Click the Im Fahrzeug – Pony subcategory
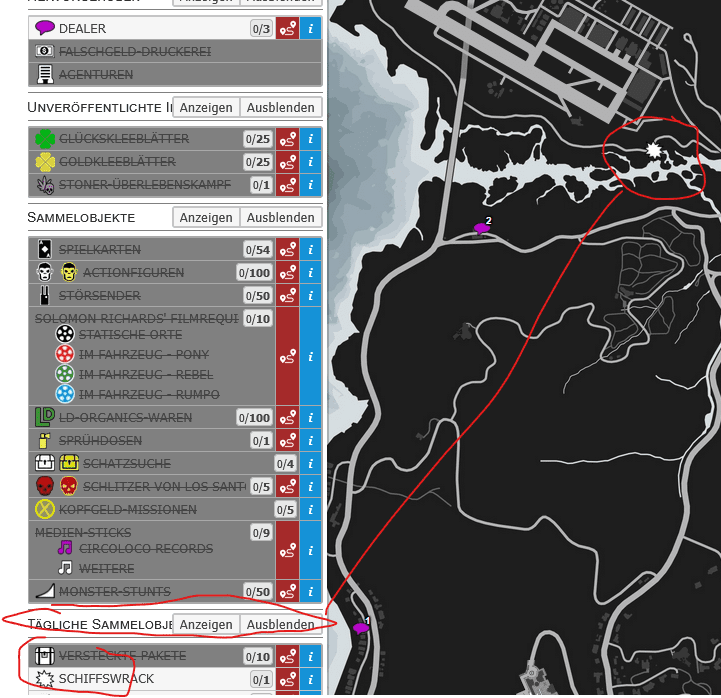Viewport: 721px width, 698px height. (132, 355)
